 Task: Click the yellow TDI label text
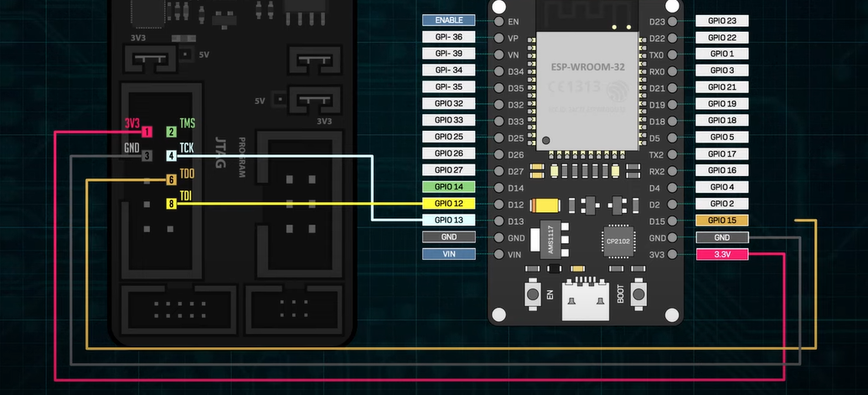(186, 195)
